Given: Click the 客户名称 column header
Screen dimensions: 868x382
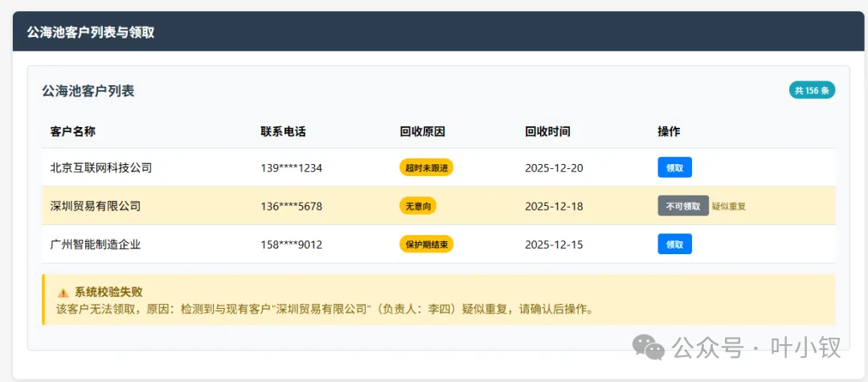Looking at the screenshot, I should tap(72, 132).
